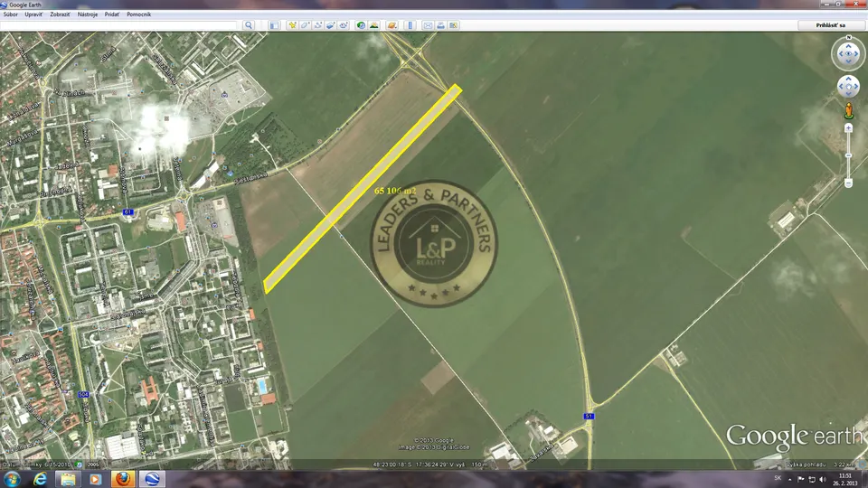Select the Add Path tool

[x=317, y=25]
